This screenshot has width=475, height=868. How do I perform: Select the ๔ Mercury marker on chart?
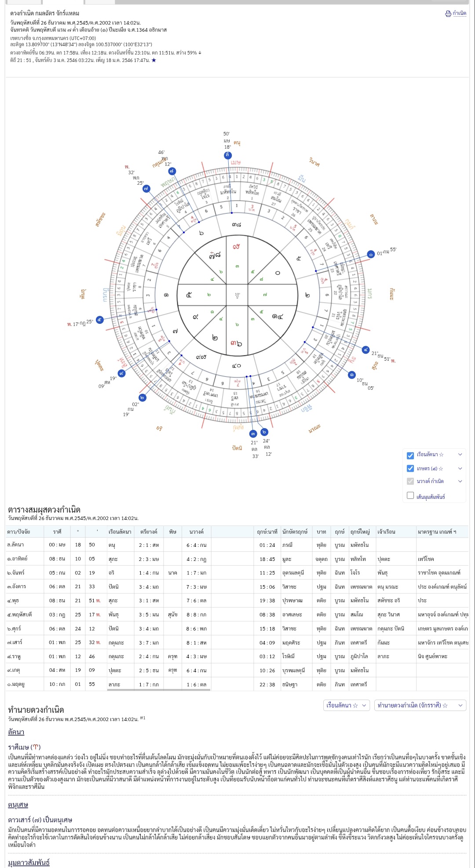tap(365, 350)
